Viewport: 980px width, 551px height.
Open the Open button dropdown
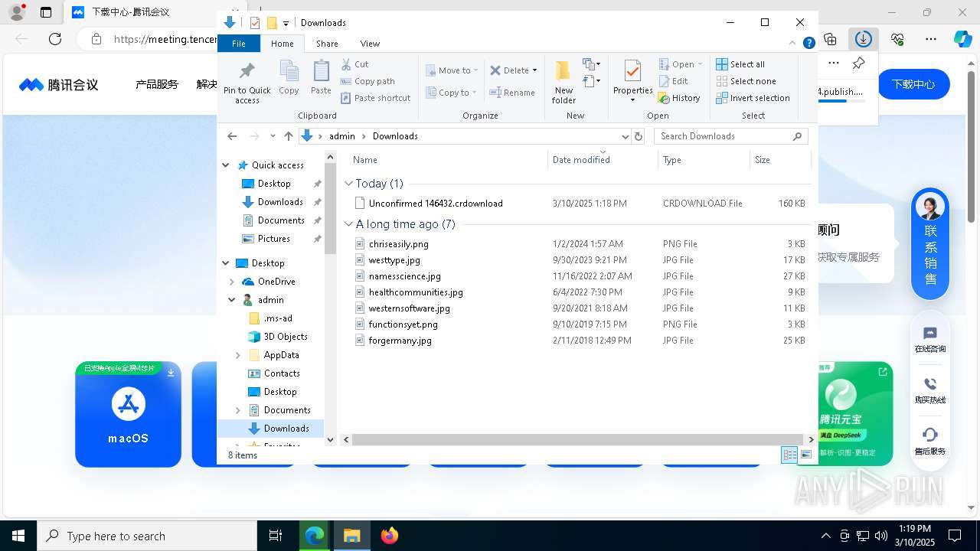tap(700, 64)
